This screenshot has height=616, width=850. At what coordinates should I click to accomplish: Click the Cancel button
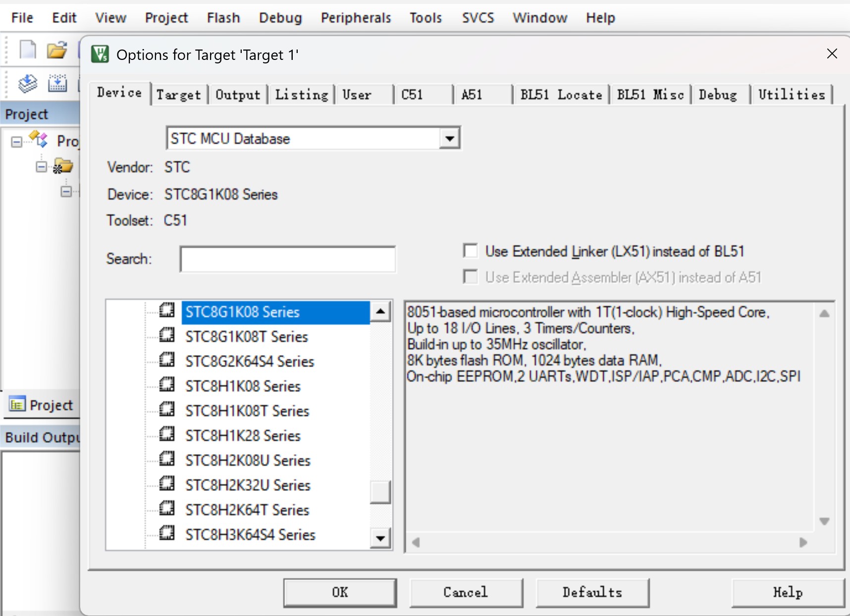(466, 592)
